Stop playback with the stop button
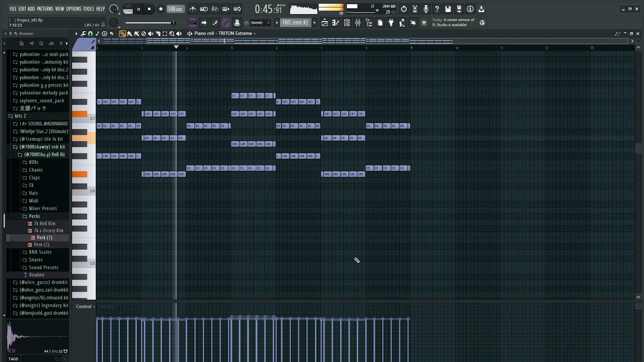This screenshot has height=362, width=644. point(149,9)
